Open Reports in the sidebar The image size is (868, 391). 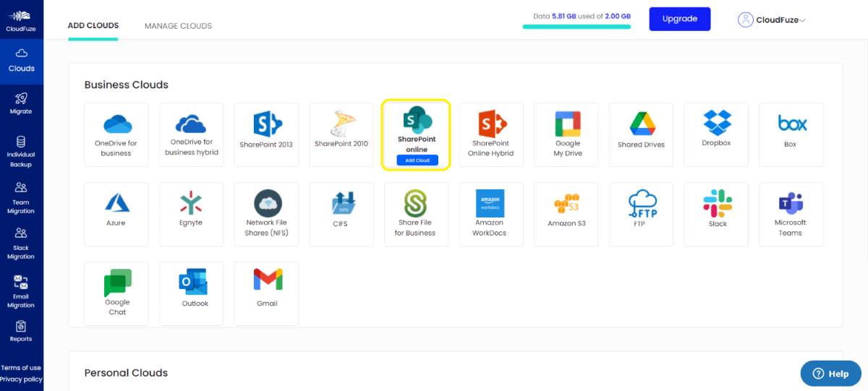[x=21, y=331]
